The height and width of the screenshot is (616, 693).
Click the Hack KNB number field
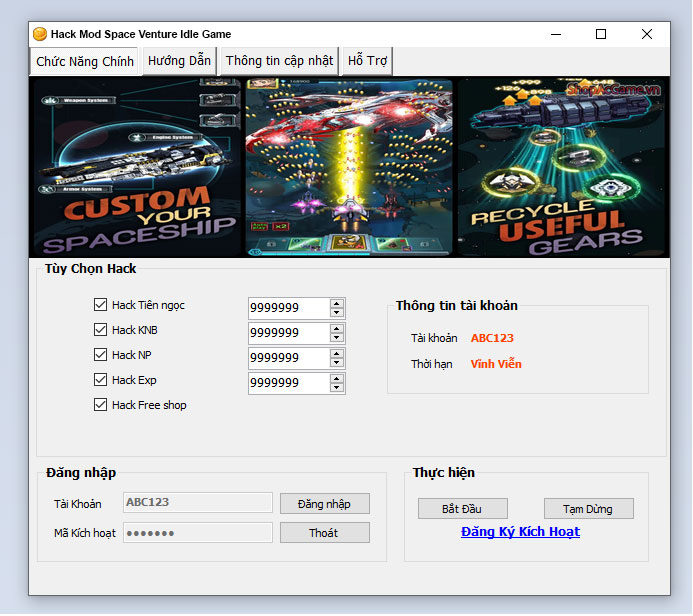pyautogui.click(x=289, y=333)
